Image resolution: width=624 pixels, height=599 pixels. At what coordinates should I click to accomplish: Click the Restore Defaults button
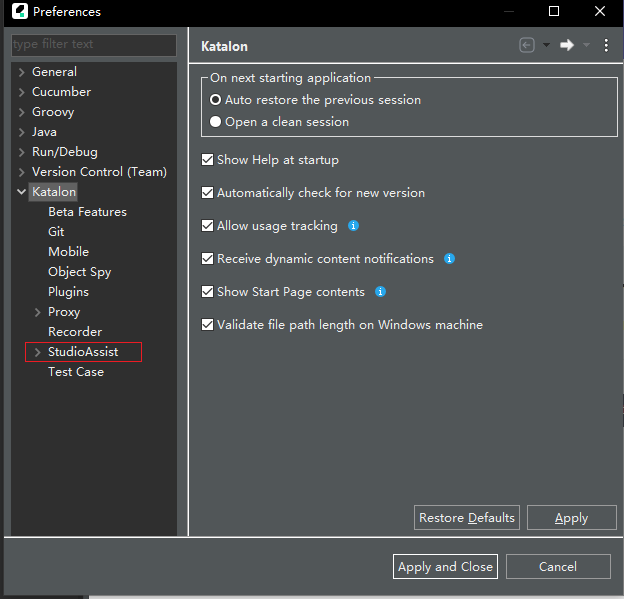467,517
